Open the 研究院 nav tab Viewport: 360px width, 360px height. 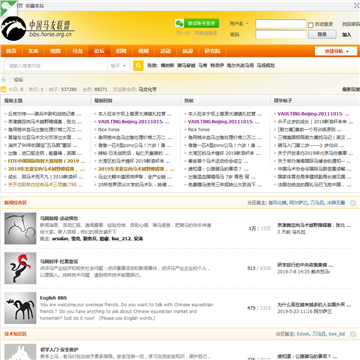[x=212, y=51]
